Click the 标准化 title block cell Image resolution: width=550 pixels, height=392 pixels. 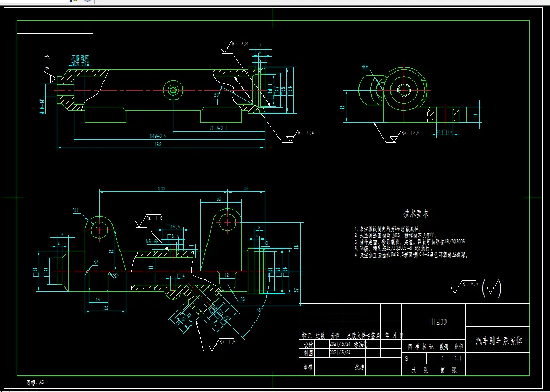pos(360,345)
